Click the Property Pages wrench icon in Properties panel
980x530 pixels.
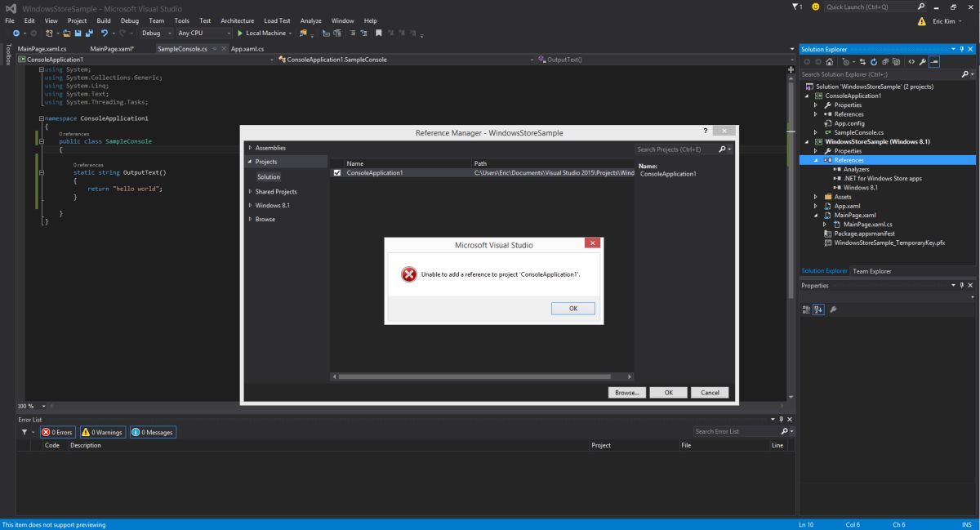coord(833,310)
